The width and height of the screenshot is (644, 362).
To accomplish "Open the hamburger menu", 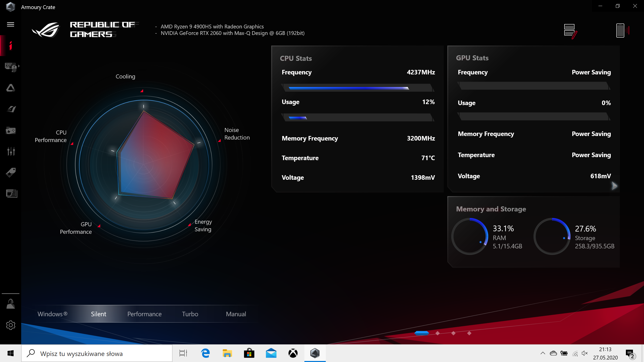I will pos(11,24).
